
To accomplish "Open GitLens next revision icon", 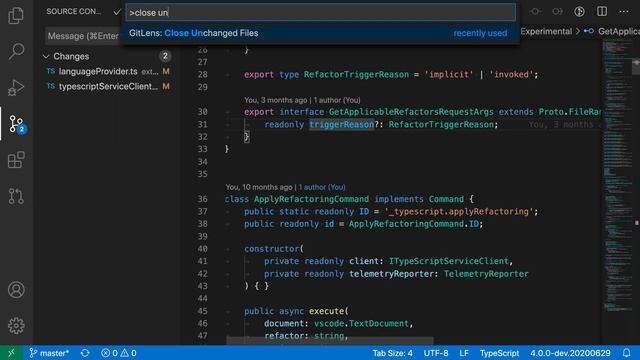I will 558,11.
